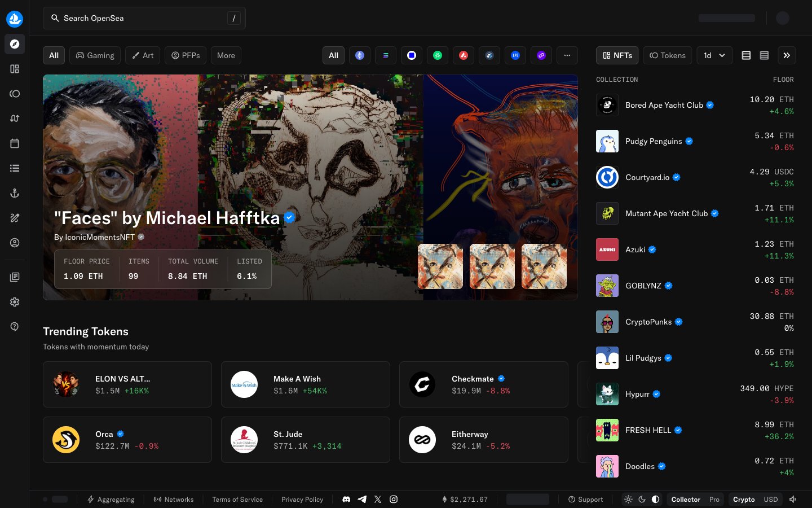Select the Solana chain filter icon

386,55
